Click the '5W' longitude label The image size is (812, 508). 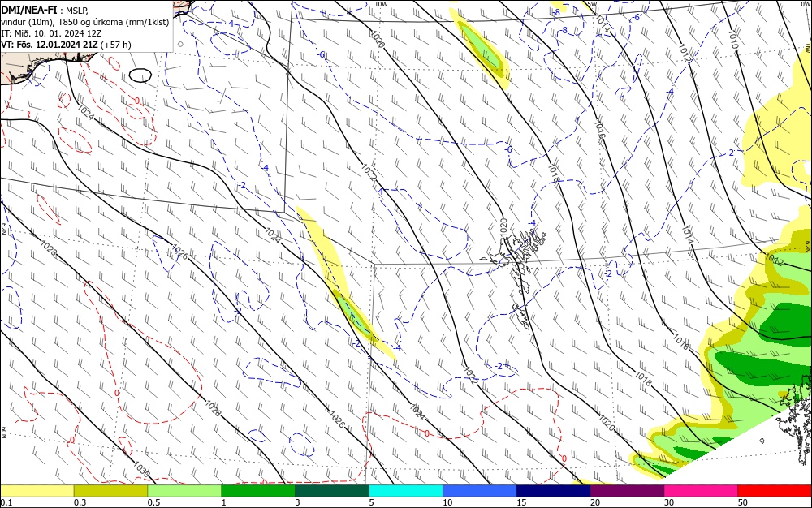[593, 4]
